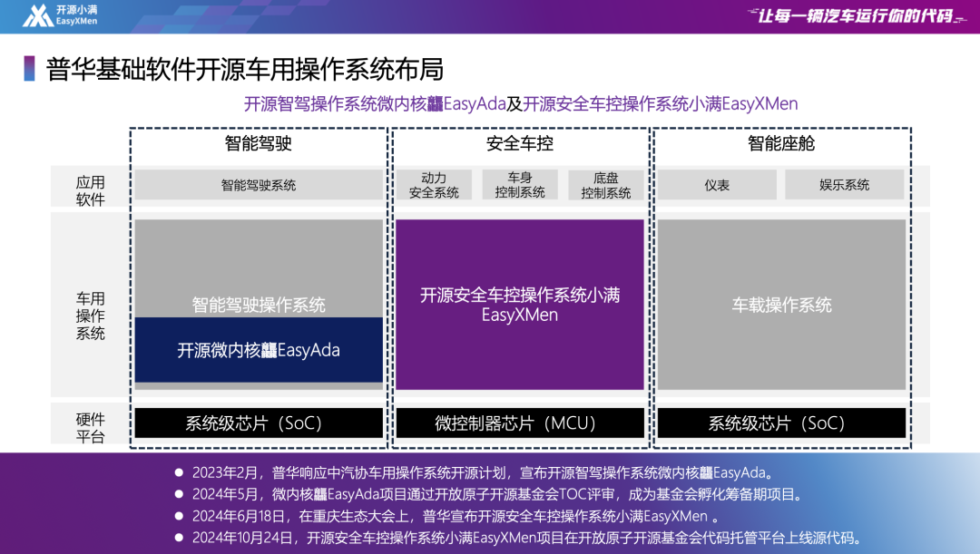
Task: Click the 2024年10月24日 bullet about 上线源代码
Action: (520, 538)
